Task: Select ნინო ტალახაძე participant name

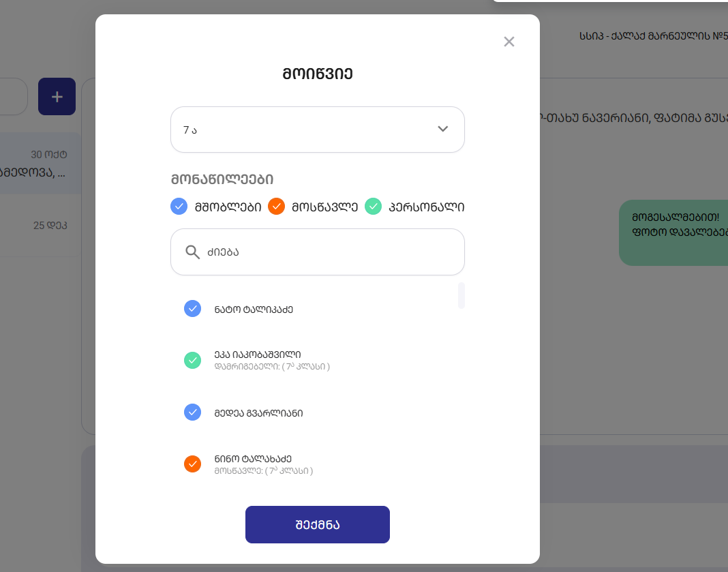Action: (x=253, y=459)
